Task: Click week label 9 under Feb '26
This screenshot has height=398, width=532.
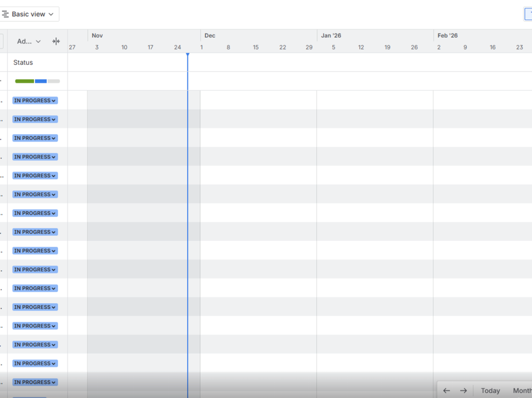Action: pyautogui.click(x=465, y=47)
